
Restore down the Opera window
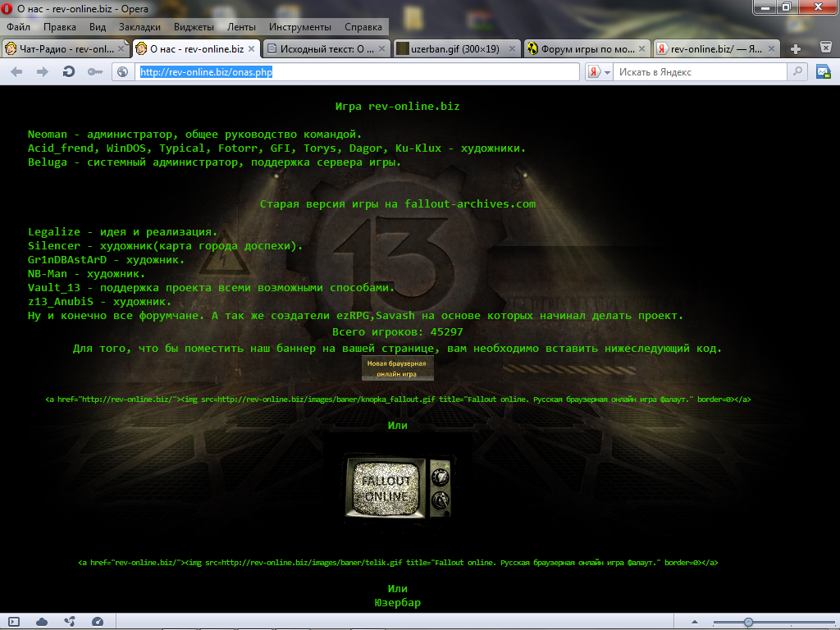(787, 7)
